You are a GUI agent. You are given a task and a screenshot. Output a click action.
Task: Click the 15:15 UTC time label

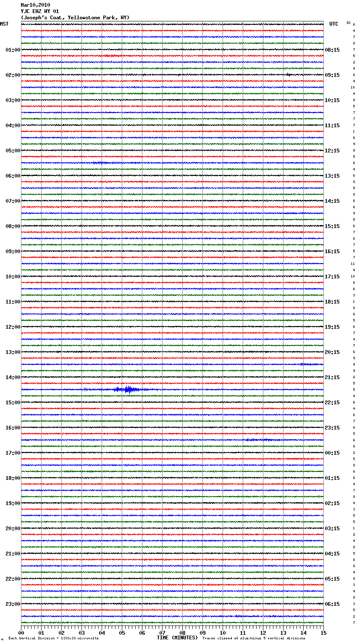[332, 226]
